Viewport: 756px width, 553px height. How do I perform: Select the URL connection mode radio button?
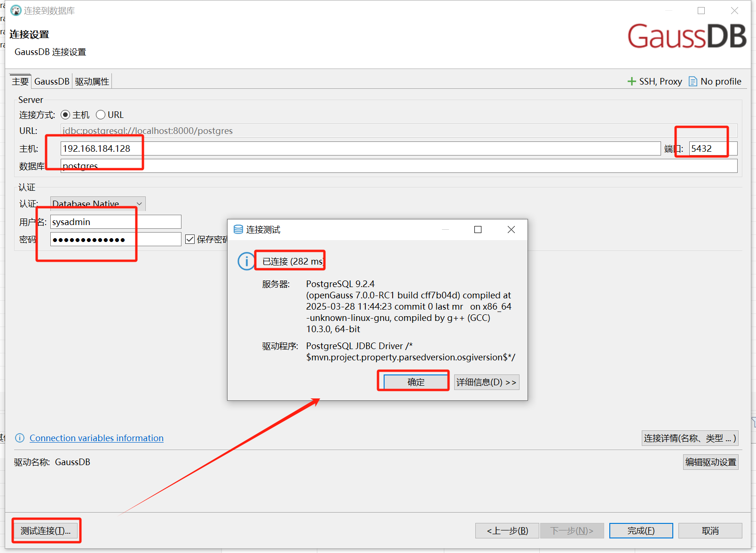[x=101, y=114]
